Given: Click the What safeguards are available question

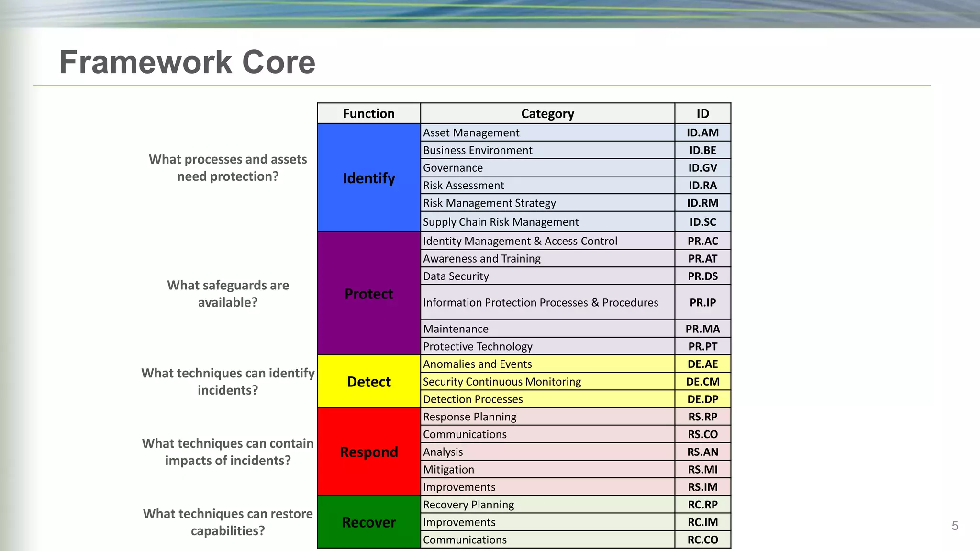Looking at the screenshot, I should [x=228, y=294].
